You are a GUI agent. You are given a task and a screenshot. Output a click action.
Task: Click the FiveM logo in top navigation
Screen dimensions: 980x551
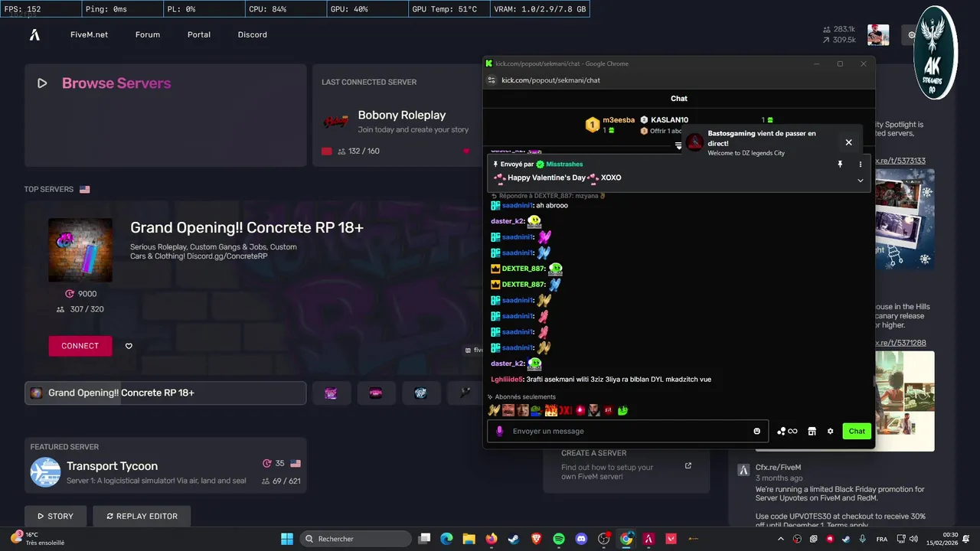[34, 34]
